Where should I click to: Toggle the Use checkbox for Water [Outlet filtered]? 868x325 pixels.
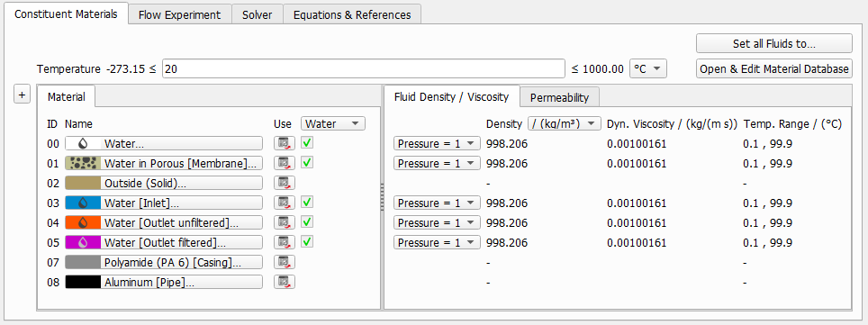307,242
